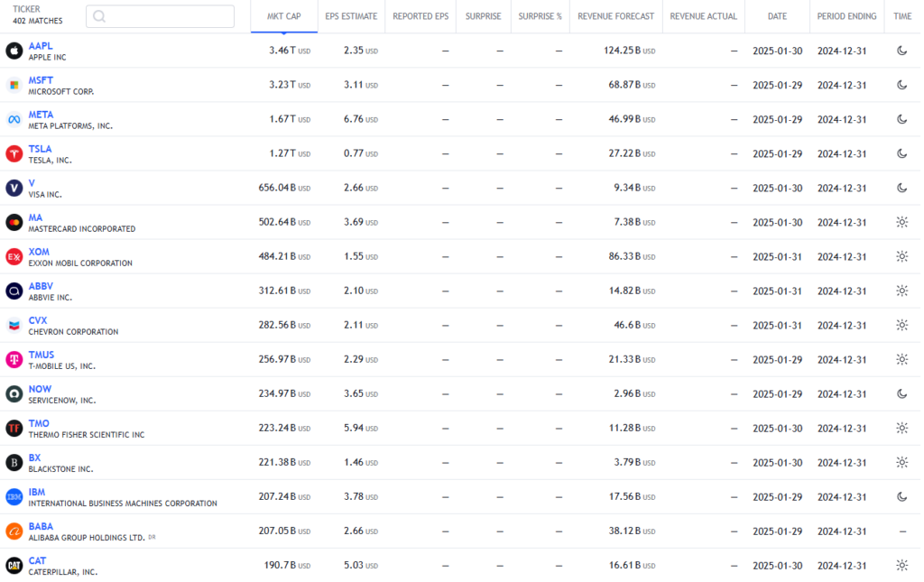Click the Thermo Fisher logo icon
This screenshot has width=924, height=582.
point(14,429)
